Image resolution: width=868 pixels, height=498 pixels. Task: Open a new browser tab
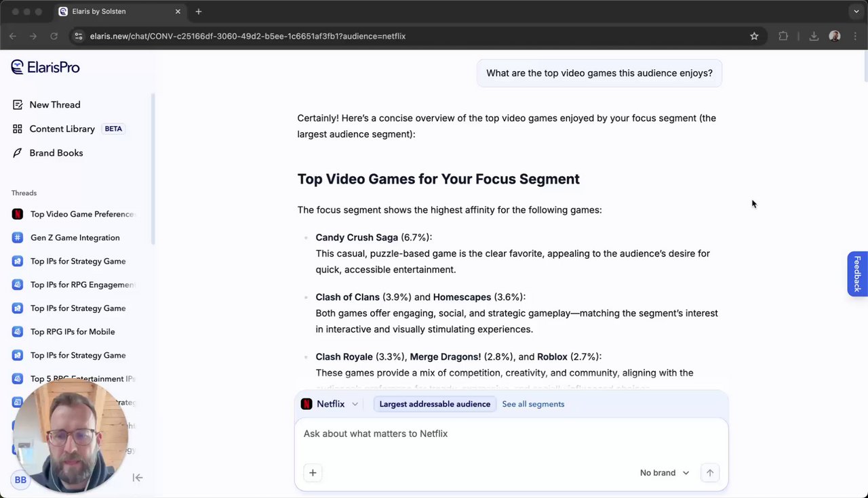pyautogui.click(x=199, y=12)
